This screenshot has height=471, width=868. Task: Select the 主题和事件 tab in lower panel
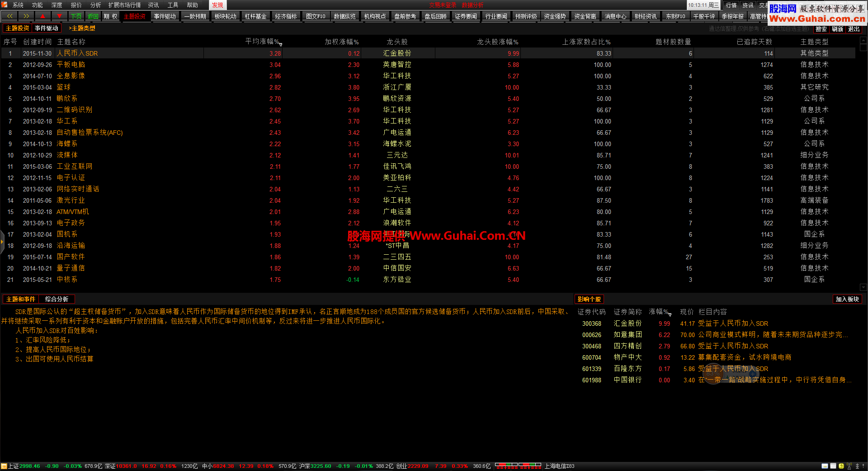tap(21, 299)
